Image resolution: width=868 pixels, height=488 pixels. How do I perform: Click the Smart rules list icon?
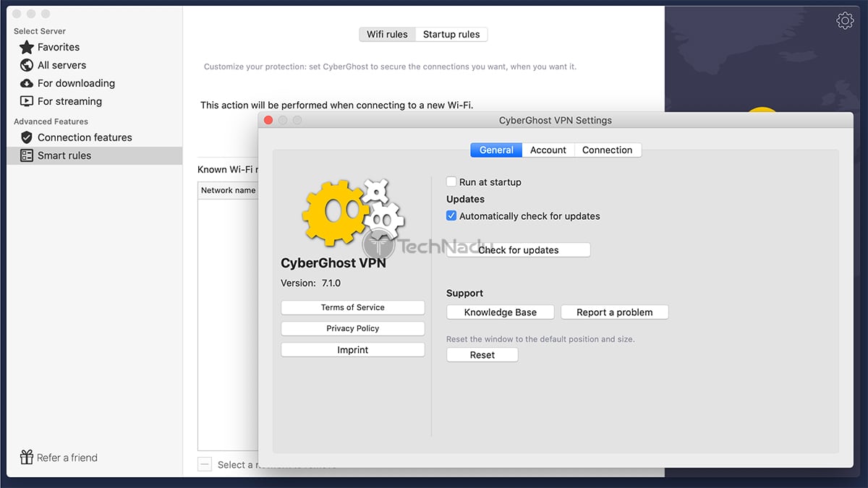point(27,155)
